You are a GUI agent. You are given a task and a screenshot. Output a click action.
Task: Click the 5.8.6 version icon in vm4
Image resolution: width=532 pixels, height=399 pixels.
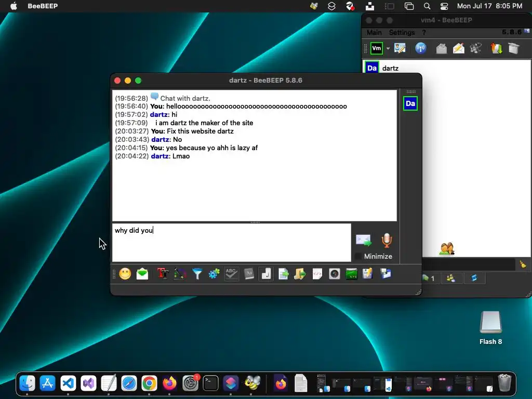coord(527,31)
